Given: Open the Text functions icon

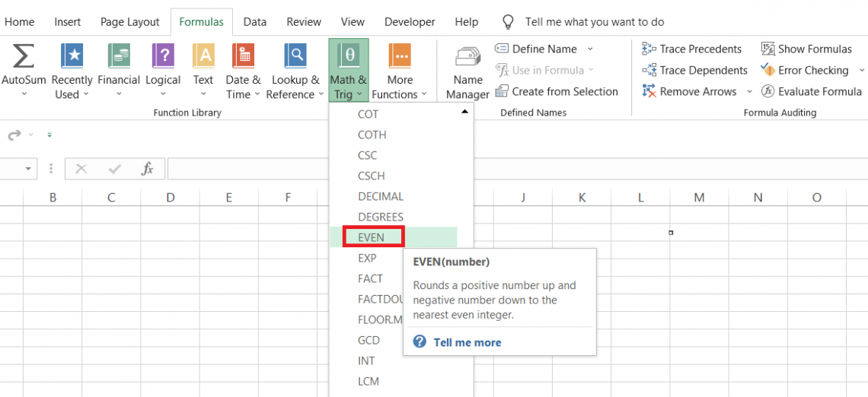Looking at the screenshot, I should click(x=203, y=57).
